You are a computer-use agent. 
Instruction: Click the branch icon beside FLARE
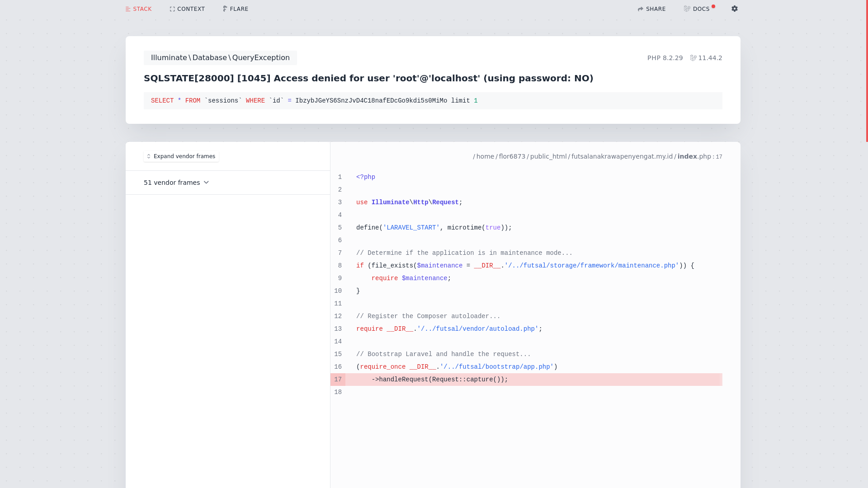tap(225, 9)
